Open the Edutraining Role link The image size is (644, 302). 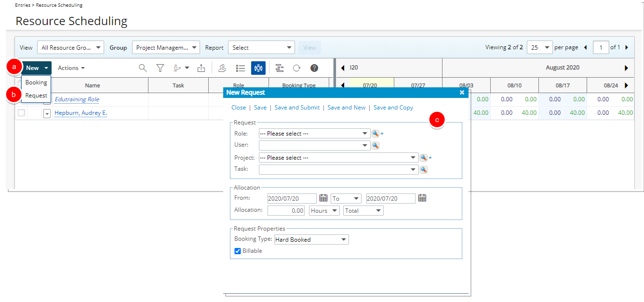point(77,99)
